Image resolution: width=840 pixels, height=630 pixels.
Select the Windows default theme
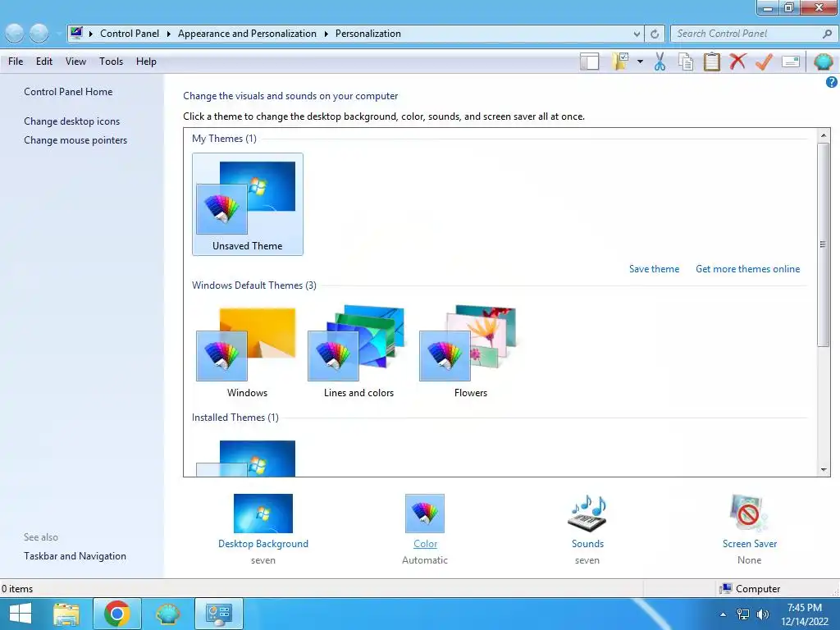pyautogui.click(x=247, y=351)
